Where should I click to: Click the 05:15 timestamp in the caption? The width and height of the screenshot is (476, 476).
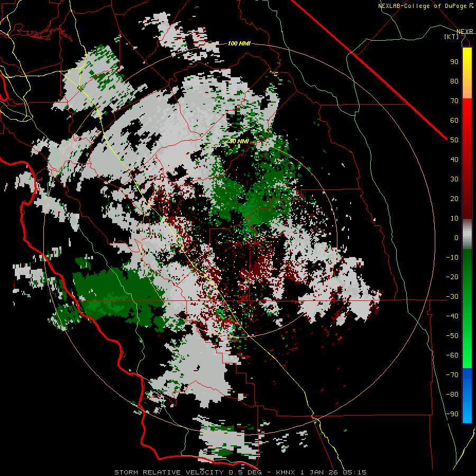[x=355, y=472]
